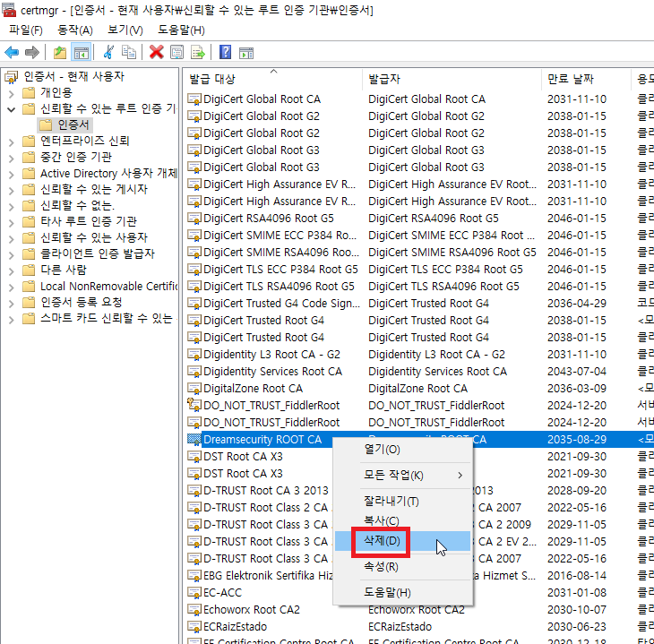
Task: Expand the 개인용 tree node
Action: tap(12, 94)
